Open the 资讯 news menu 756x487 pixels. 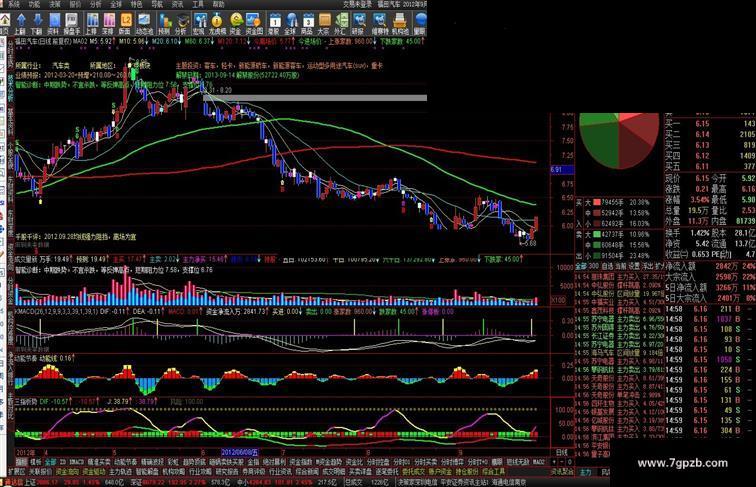point(177,4)
